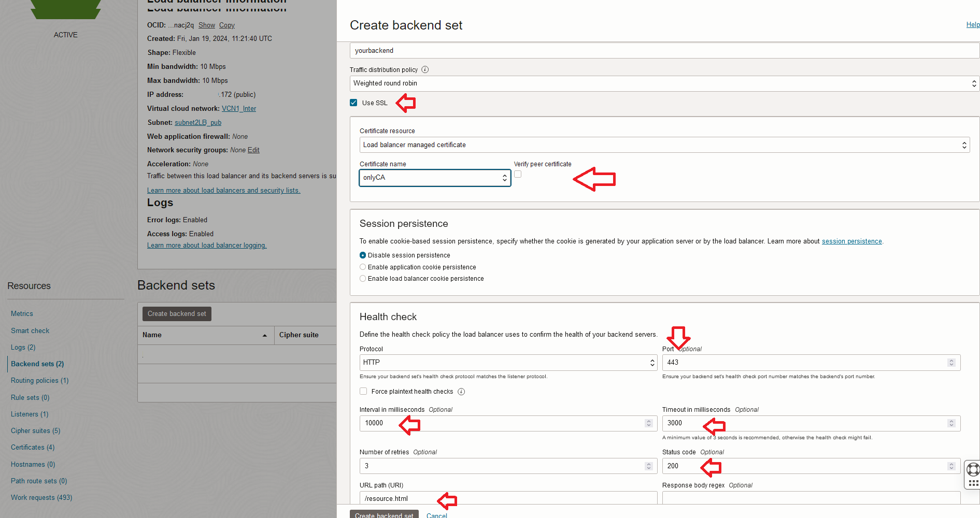The image size is (980, 518).
Task: Expand the Certificate resource dropdown
Action: point(664,145)
